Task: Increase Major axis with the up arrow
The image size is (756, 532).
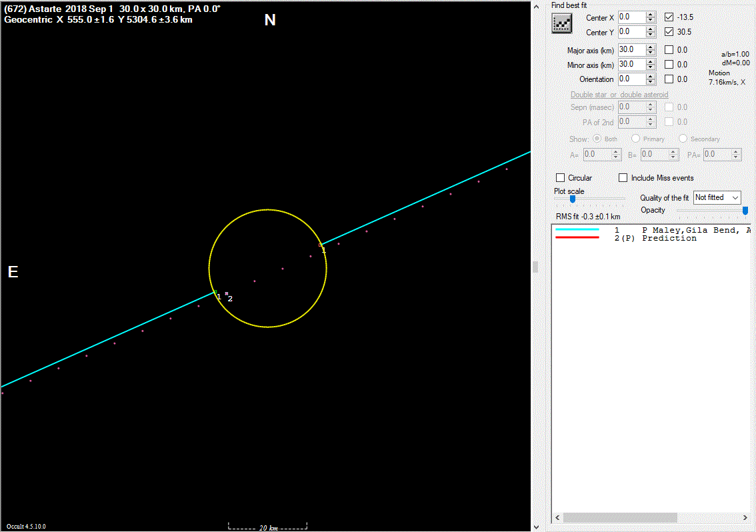Action: click(x=651, y=47)
